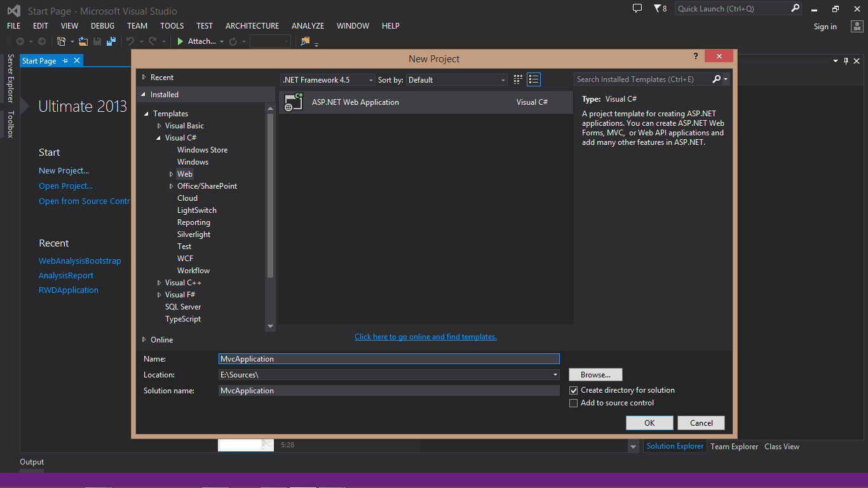Click the Save All toolbar icon

point(111,41)
